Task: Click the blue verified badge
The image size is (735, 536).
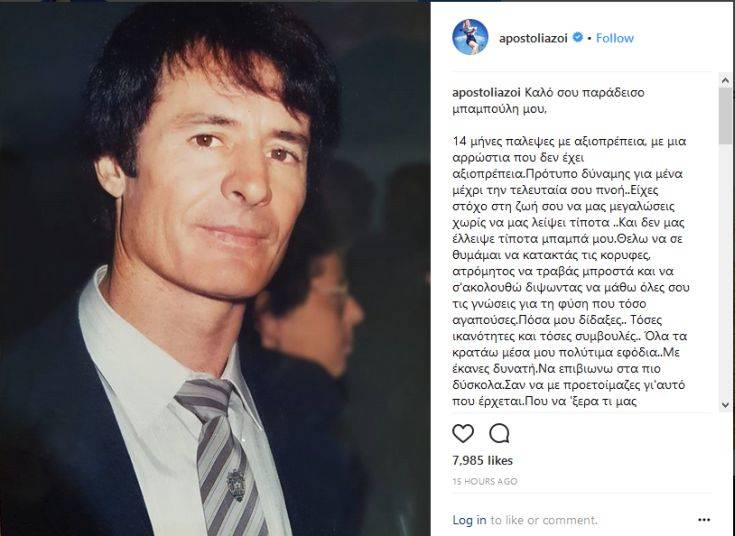Action: 578,38
